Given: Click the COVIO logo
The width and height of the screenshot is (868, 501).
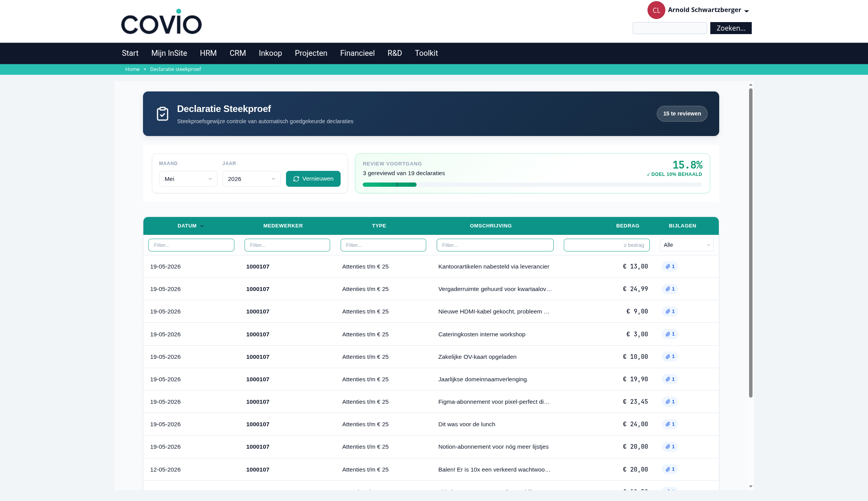Looking at the screenshot, I should [x=161, y=22].
